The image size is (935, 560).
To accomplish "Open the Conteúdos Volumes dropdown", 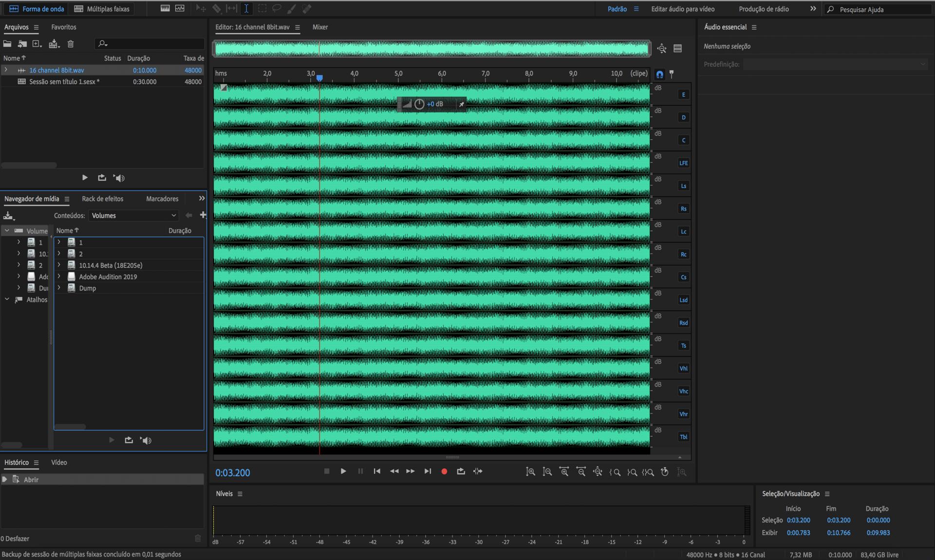I will tap(133, 215).
